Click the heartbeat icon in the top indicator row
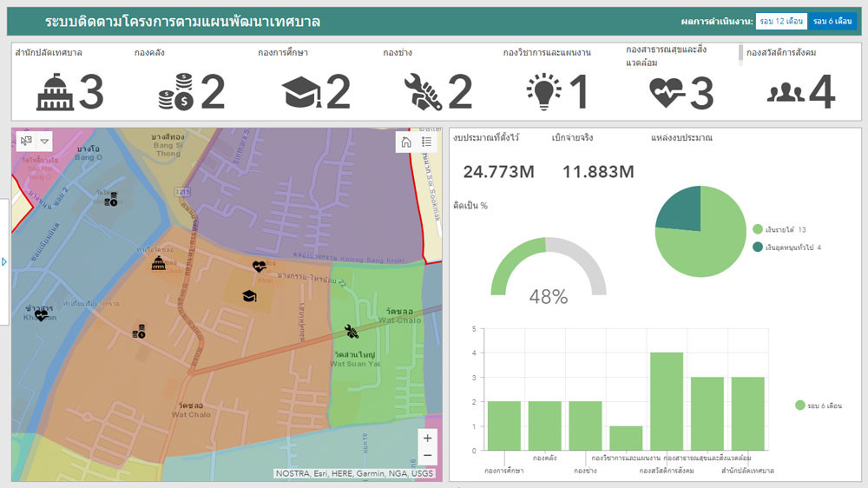This screenshot has width=868, height=488. point(667,92)
